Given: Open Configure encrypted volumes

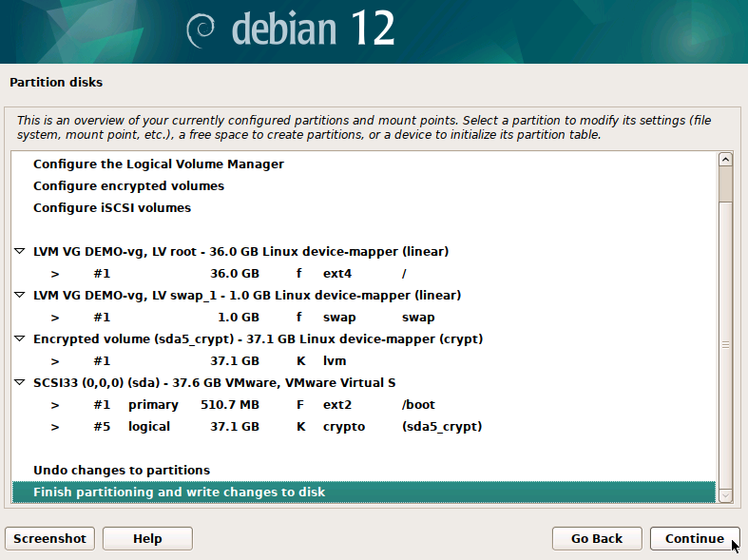Looking at the screenshot, I should click(x=128, y=186).
